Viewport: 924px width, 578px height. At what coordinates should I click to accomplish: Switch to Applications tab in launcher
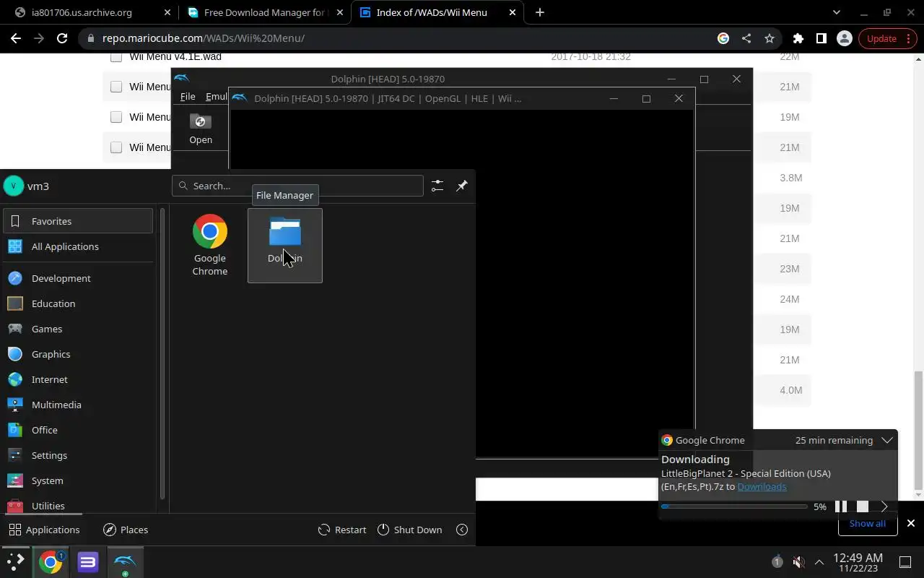tap(44, 530)
